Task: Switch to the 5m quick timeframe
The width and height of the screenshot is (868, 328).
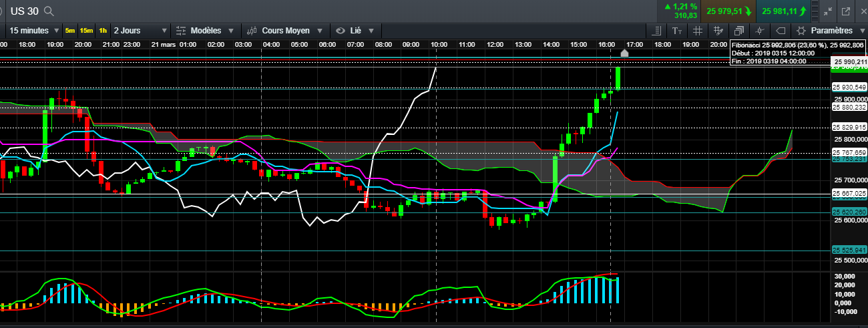Action: (70, 31)
